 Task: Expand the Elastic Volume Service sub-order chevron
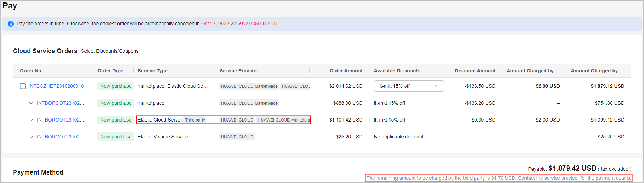pos(31,137)
